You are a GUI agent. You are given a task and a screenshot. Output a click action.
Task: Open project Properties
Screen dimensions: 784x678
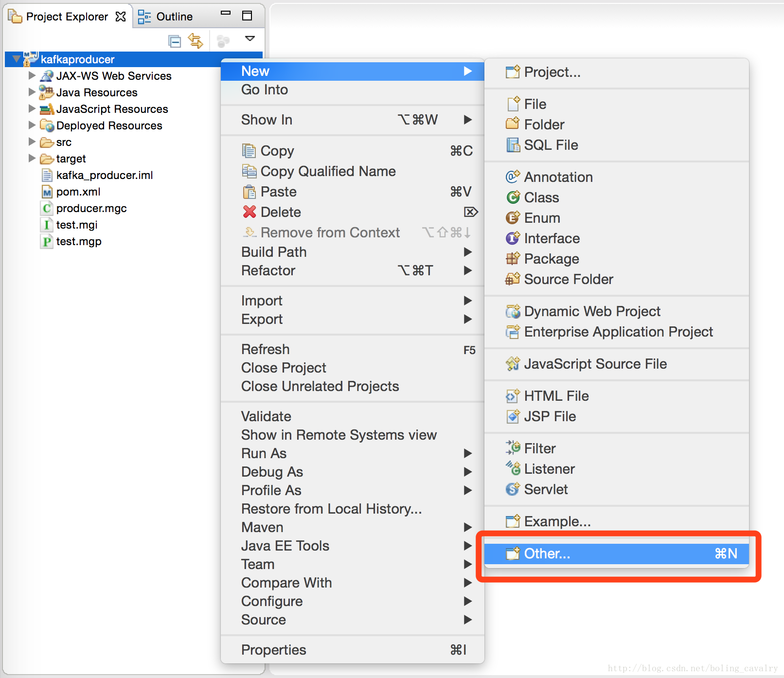353,650
